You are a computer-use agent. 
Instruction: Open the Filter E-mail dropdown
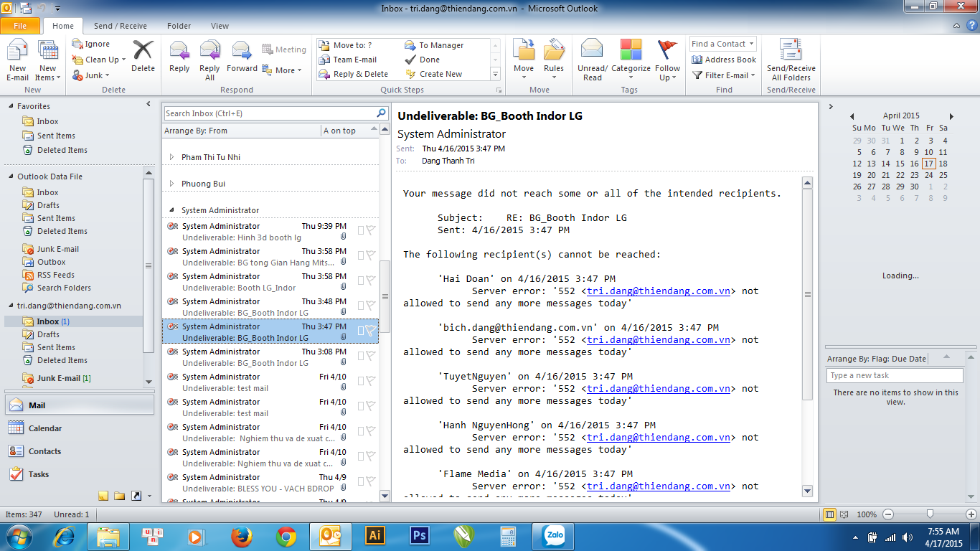point(724,75)
